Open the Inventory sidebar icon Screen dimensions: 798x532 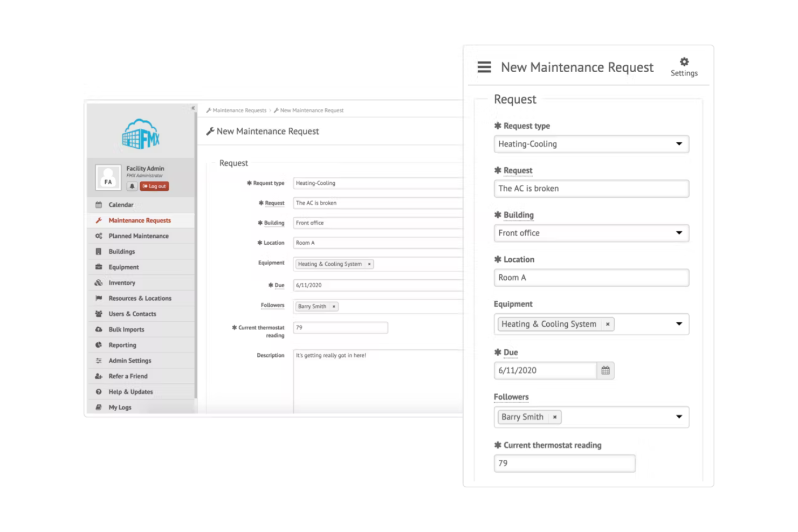(x=99, y=282)
